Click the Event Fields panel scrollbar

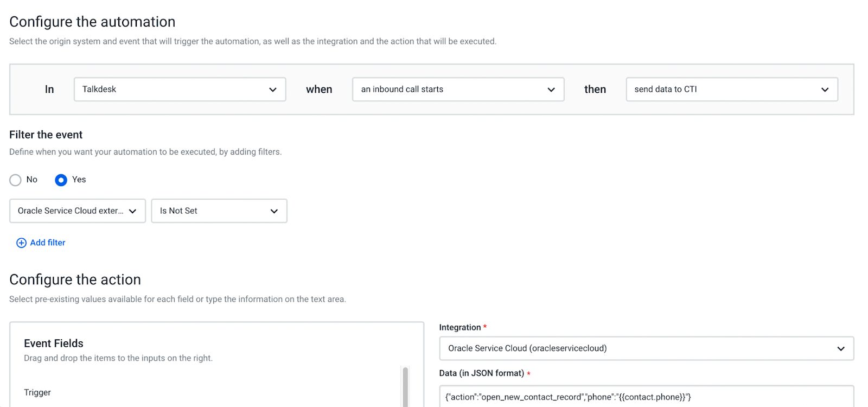[x=405, y=387]
